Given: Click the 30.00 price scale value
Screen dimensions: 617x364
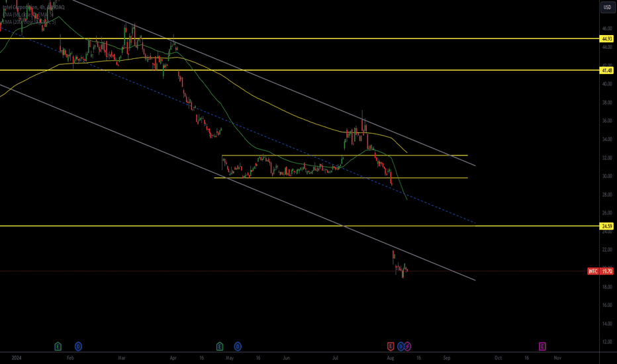Looking at the screenshot, I should 607,176.
